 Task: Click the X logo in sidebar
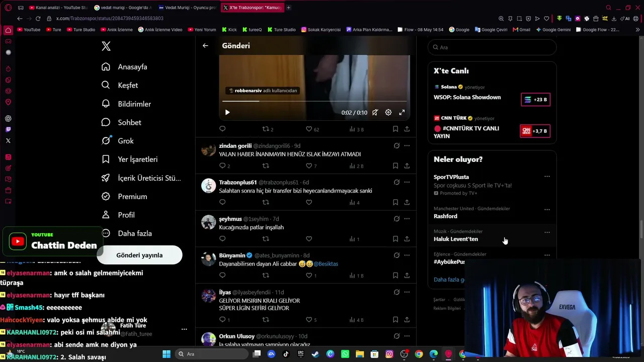click(106, 46)
